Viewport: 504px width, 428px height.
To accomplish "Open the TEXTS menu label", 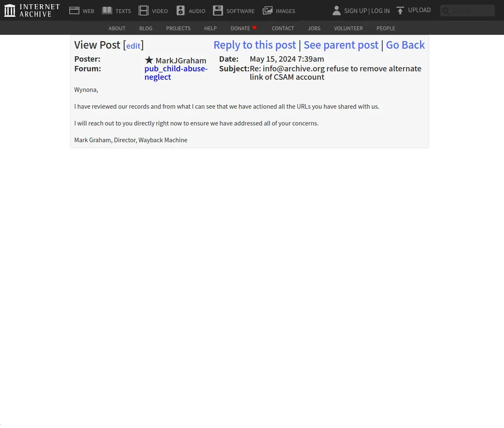I will (123, 11).
